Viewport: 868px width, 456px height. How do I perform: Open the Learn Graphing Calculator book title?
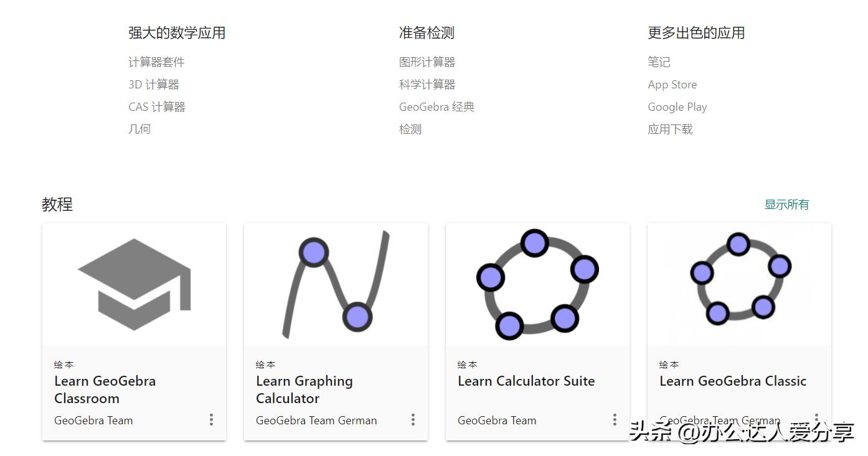pos(304,389)
